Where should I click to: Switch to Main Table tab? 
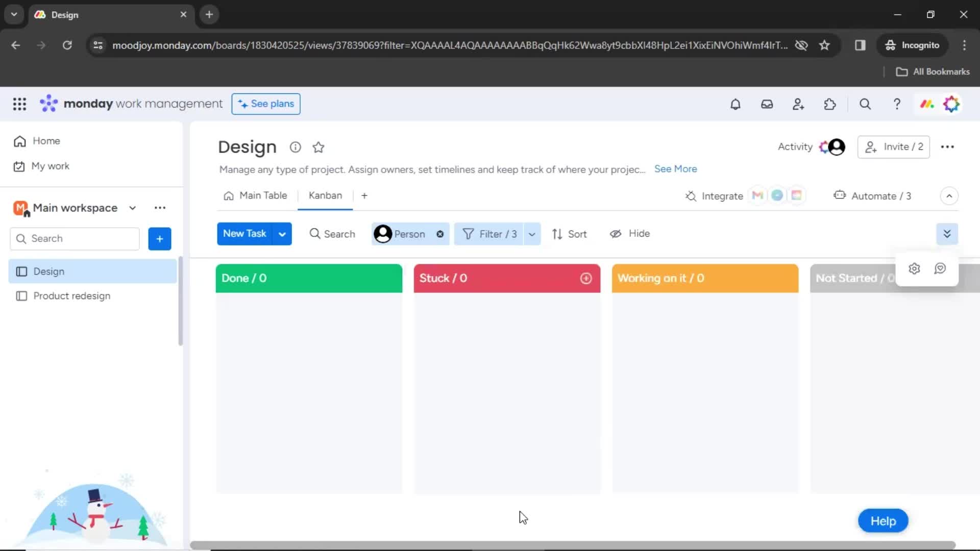pyautogui.click(x=262, y=195)
